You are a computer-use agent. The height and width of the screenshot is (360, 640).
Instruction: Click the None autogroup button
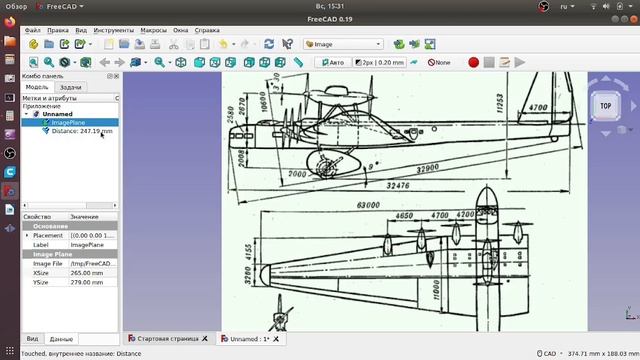coord(439,62)
